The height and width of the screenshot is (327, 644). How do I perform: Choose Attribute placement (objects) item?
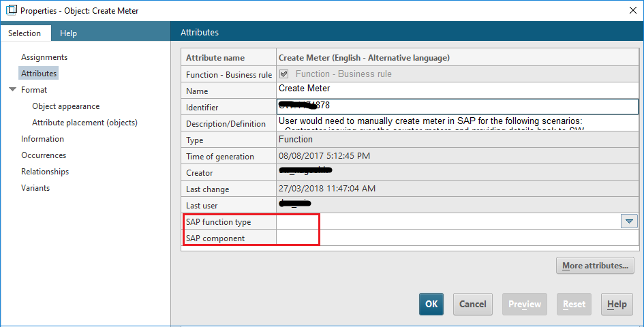pos(85,123)
